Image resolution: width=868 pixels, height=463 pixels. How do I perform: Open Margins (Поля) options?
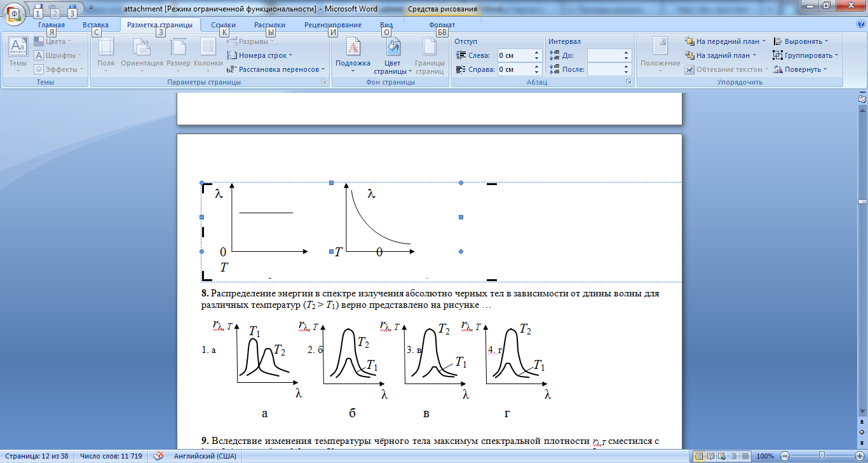(x=105, y=55)
